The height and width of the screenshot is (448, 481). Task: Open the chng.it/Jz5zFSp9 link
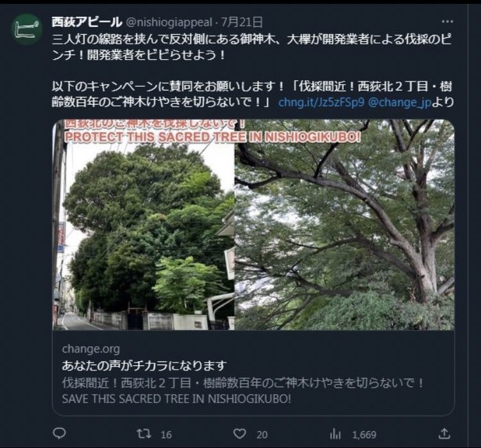point(321,102)
